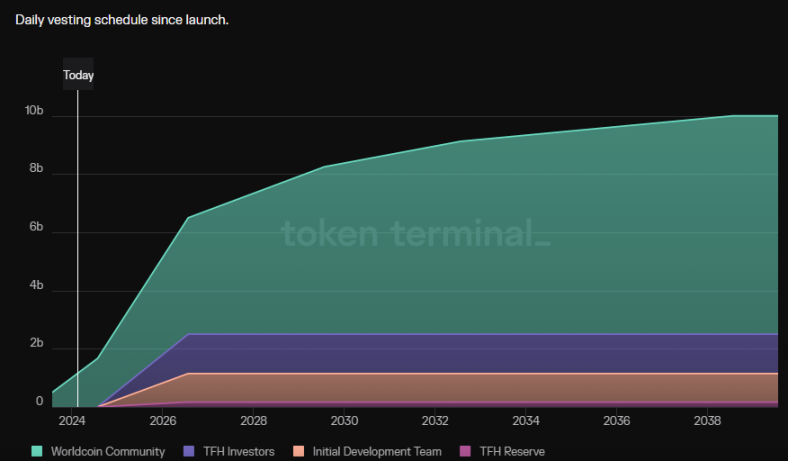The height and width of the screenshot is (461, 788).
Task: Toggle the TFH Reserve legend label
Action: click(512, 451)
